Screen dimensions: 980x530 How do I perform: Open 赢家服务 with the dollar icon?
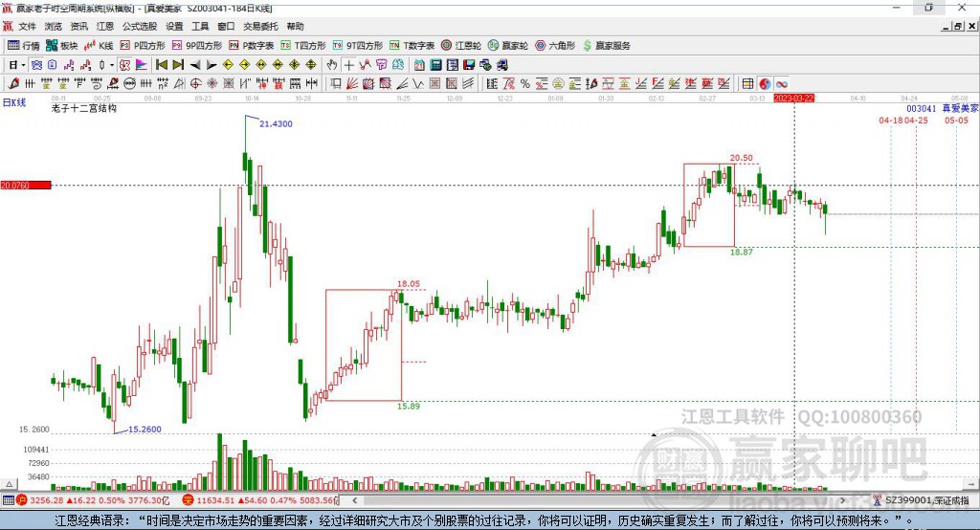pyautogui.click(x=606, y=46)
